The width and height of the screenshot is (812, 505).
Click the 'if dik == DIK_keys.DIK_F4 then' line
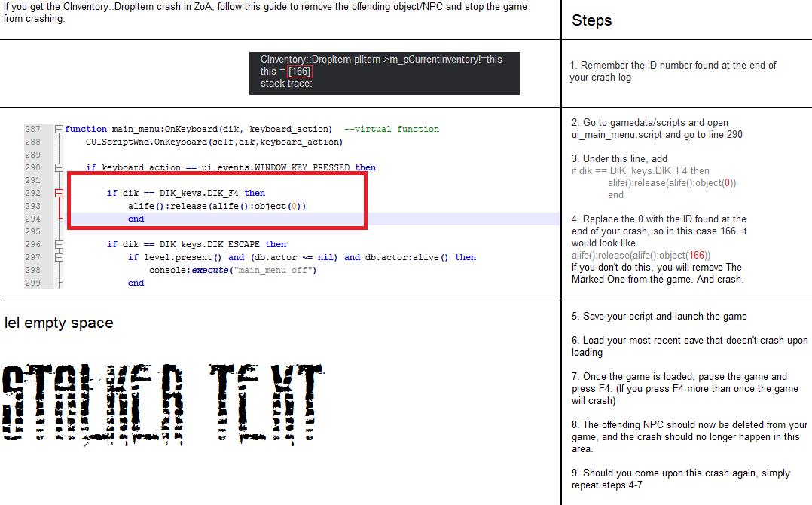coord(187,193)
